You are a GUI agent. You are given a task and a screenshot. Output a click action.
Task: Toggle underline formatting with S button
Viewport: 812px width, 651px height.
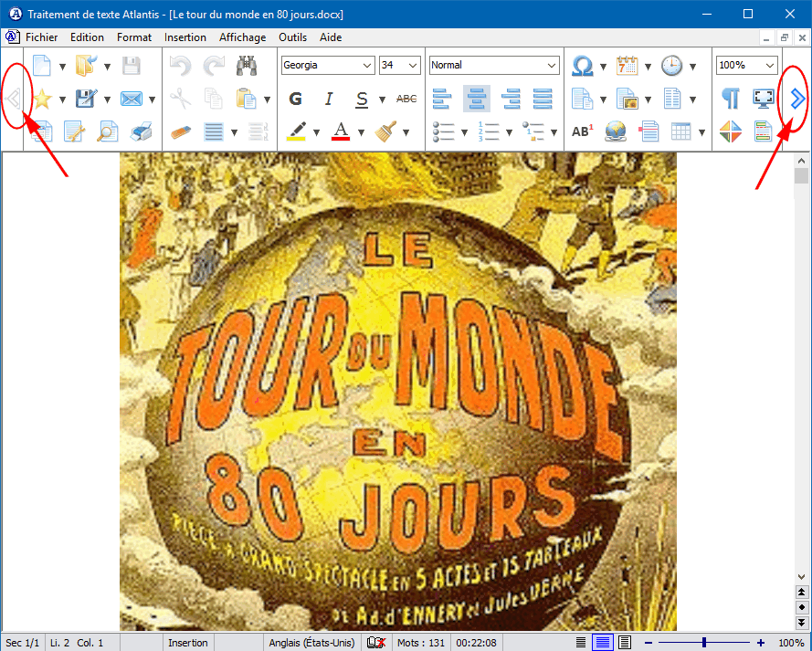point(362,99)
